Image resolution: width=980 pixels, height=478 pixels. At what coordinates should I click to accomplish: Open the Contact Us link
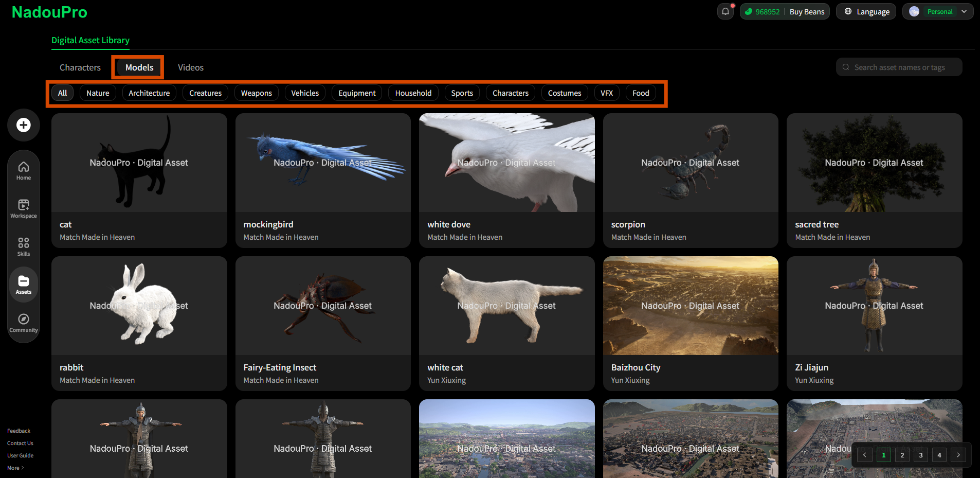pyautogui.click(x=20, y=443)
